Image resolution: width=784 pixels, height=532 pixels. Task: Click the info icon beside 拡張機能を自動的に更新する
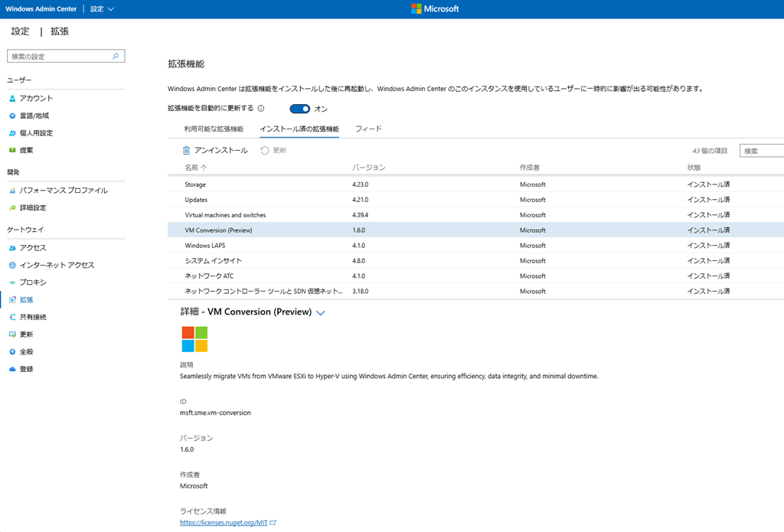point(261,109)
